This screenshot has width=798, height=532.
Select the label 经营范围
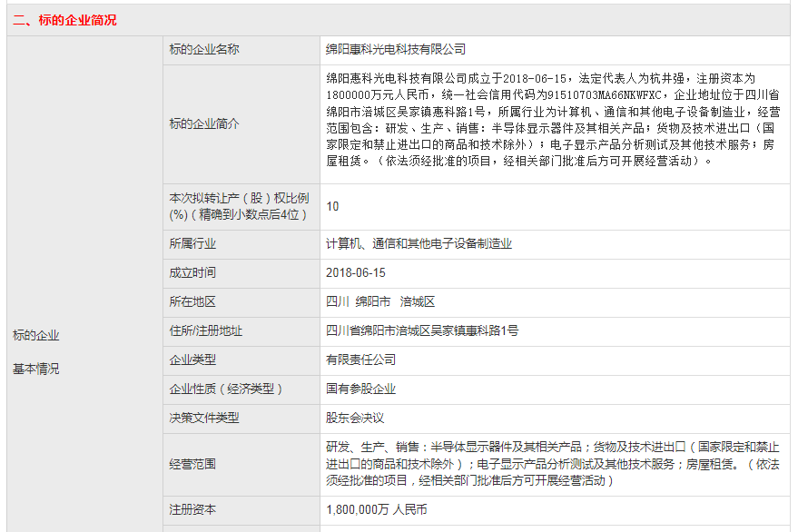coord(192,464)
